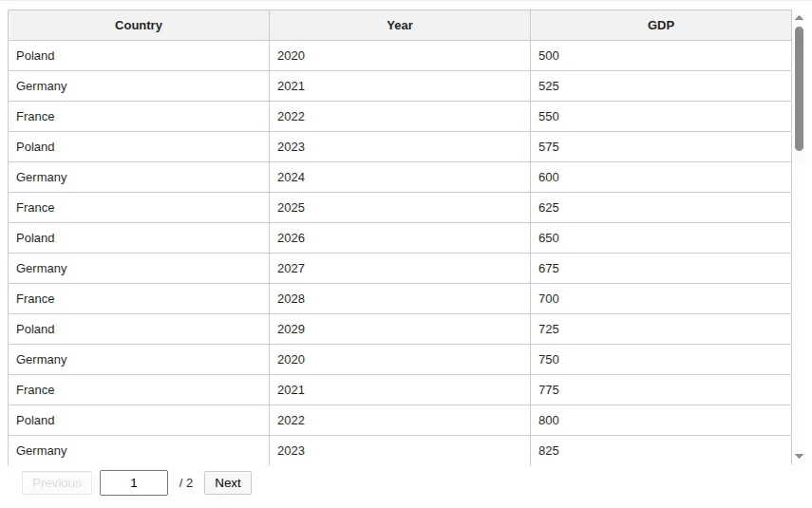Screen dimensions: 812x508
Task: Select the Poland cell in the 575 row
Action: click(x=35, y=147)
